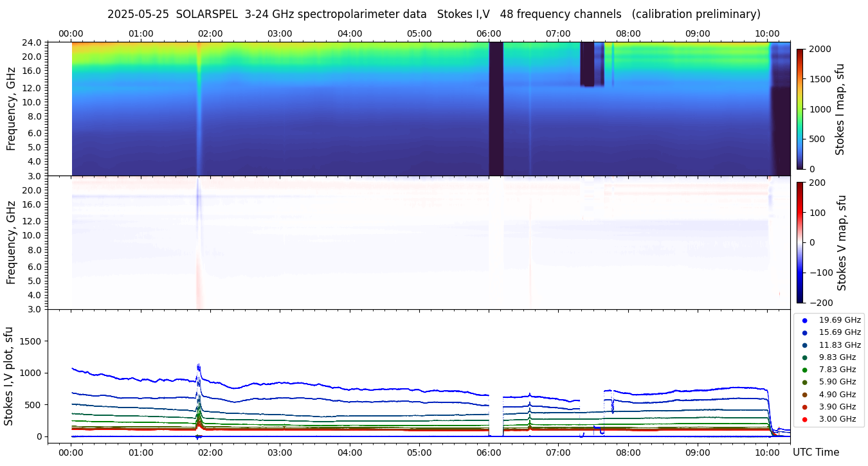Pick the 9.83 GHz legend dot
The width and height of the screenshot is (868, 466).
tap(804, 357)
